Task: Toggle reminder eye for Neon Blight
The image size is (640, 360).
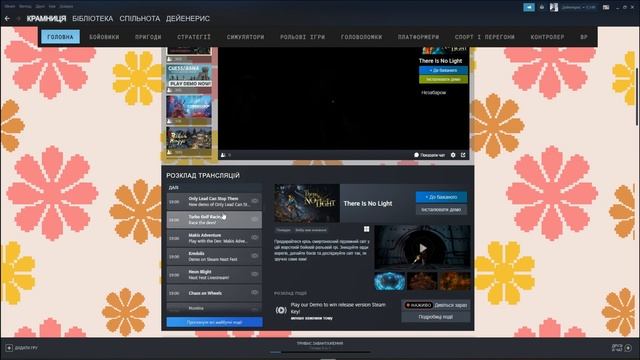Action: click(x=255, y=274)
